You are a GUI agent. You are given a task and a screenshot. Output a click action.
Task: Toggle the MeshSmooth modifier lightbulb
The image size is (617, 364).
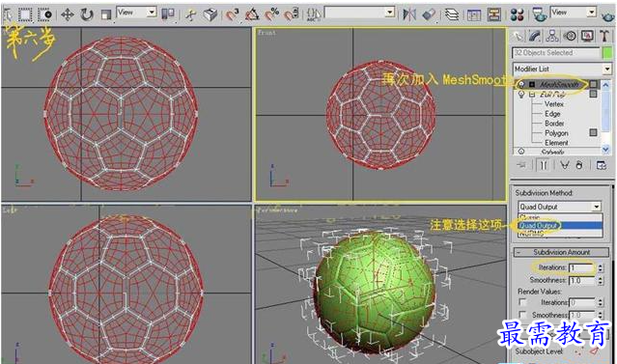pos(521,85)
